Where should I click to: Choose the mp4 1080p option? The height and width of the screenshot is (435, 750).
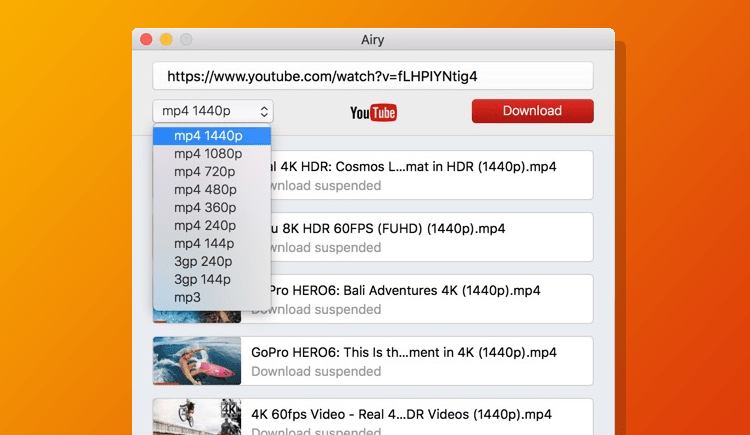212,154
